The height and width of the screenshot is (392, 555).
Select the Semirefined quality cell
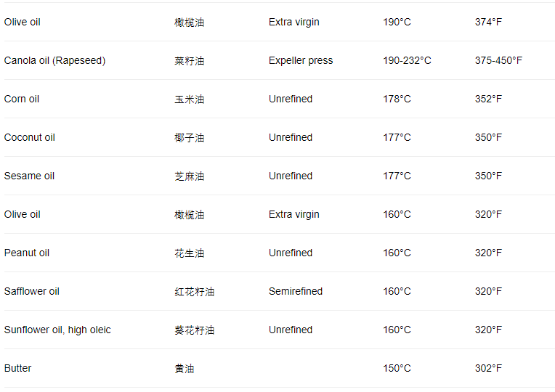pyautogui.click(x=296, y=291)
